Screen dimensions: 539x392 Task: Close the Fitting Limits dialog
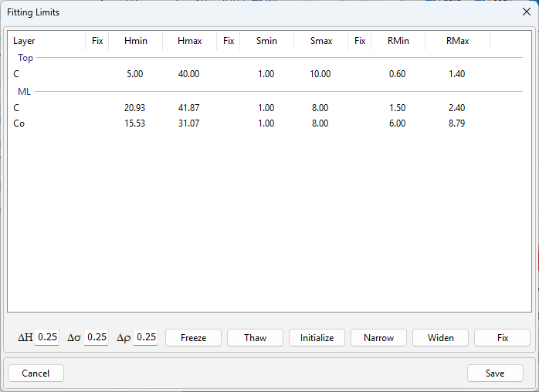527,12
